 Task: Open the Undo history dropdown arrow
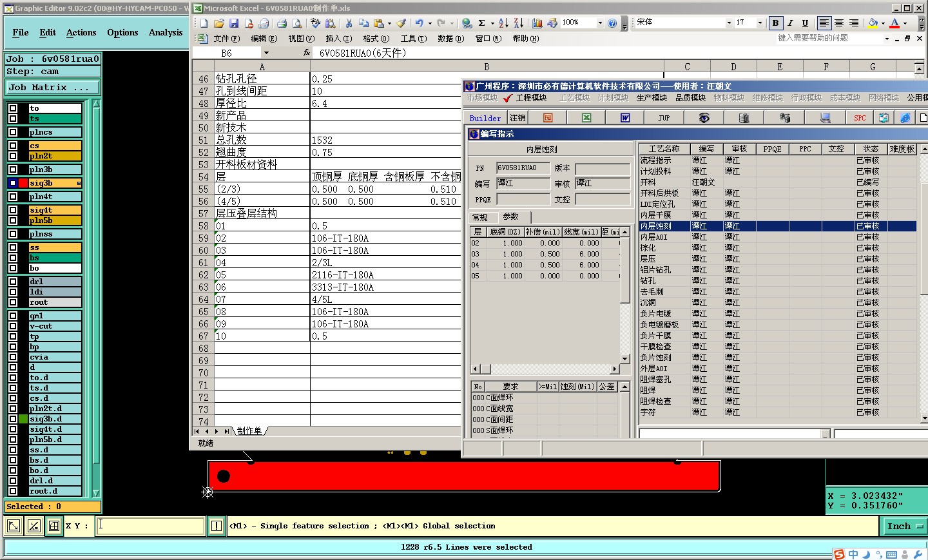[x=430, y=23]
